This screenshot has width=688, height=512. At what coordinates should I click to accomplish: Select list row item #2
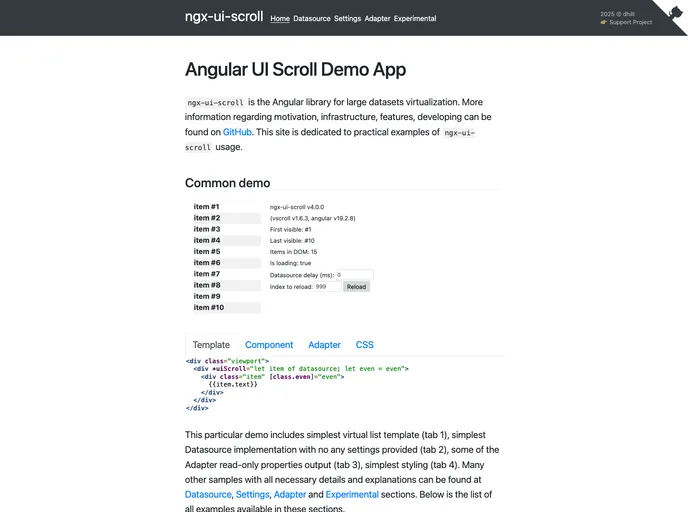[x=227, y=218]
